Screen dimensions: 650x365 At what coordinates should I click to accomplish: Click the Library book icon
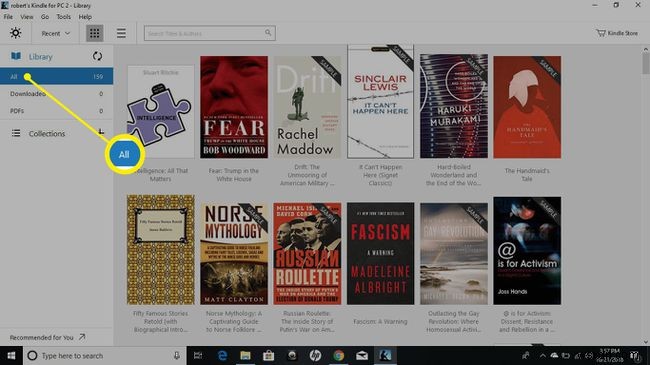coord(16,56)
